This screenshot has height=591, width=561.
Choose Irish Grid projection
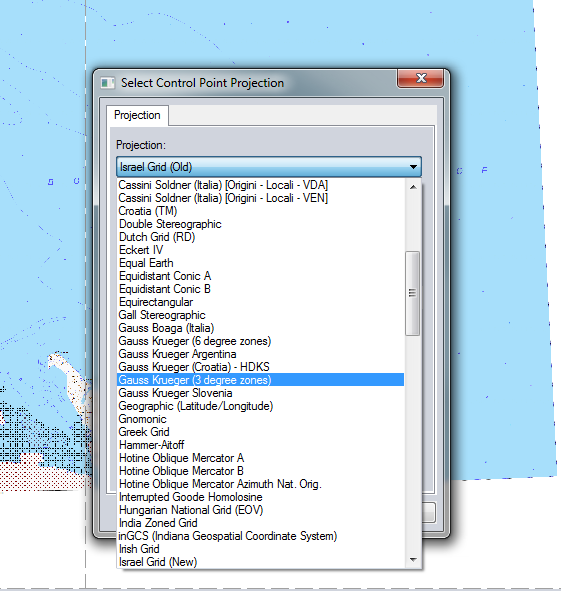[x=261, y=549]
